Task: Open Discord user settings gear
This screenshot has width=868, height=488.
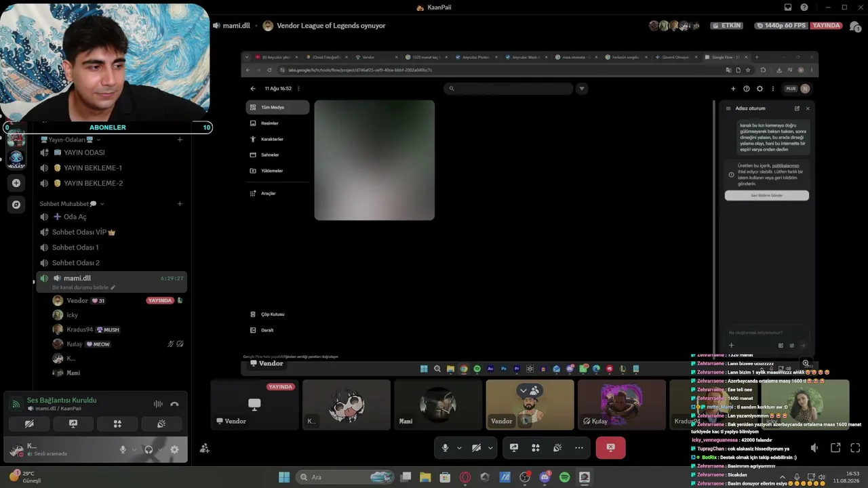Action: point(174,449)
